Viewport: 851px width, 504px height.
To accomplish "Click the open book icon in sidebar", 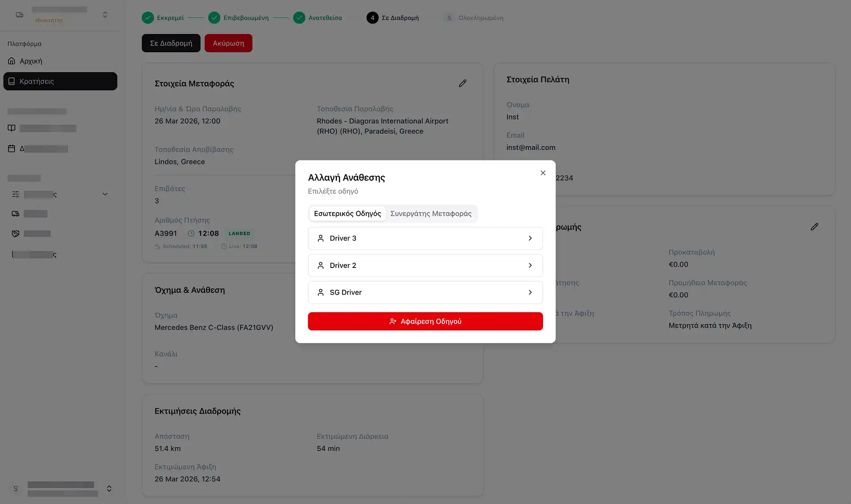I will (x=12, y=128).
